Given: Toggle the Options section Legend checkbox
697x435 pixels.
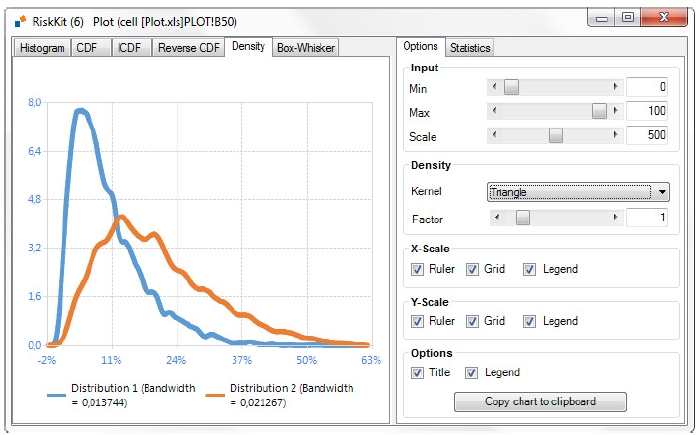Looking at the screenshot, I should (472, 373).
